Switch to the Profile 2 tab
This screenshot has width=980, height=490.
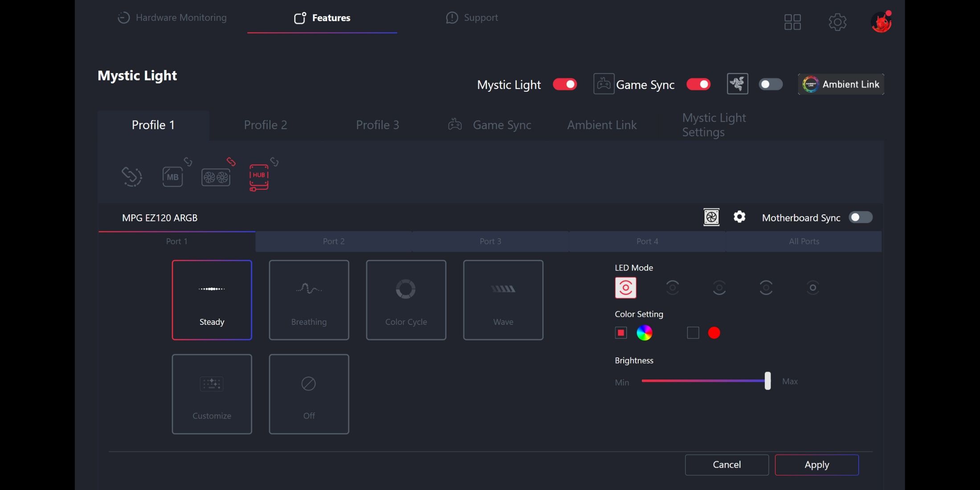pyautogui.click(x=265, y=125)
